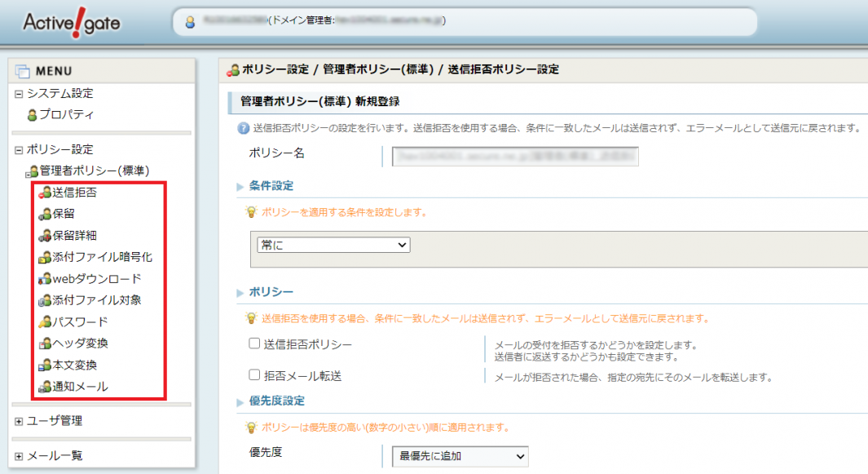
Task: Collapse the ポリシー設定 tree section
Action: point(19,150)
